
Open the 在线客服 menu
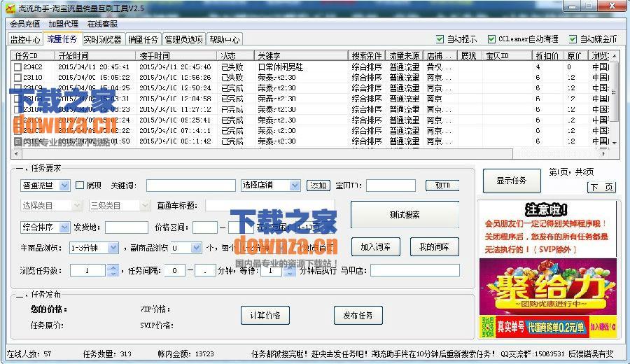point(102,24)
